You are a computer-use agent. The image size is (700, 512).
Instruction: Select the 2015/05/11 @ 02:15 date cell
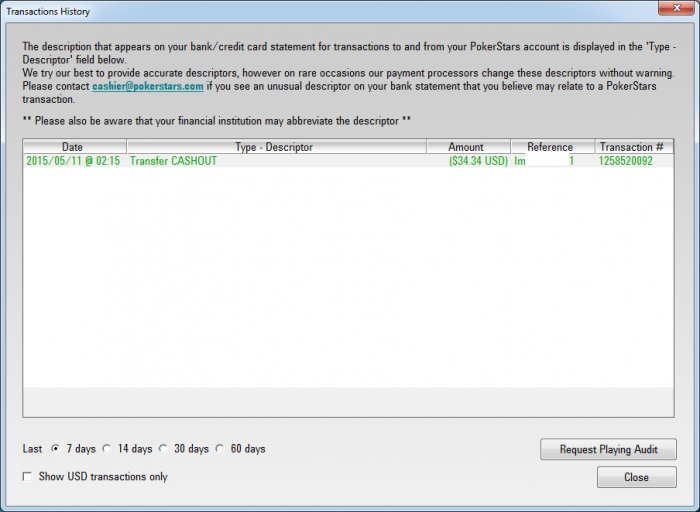73,161
